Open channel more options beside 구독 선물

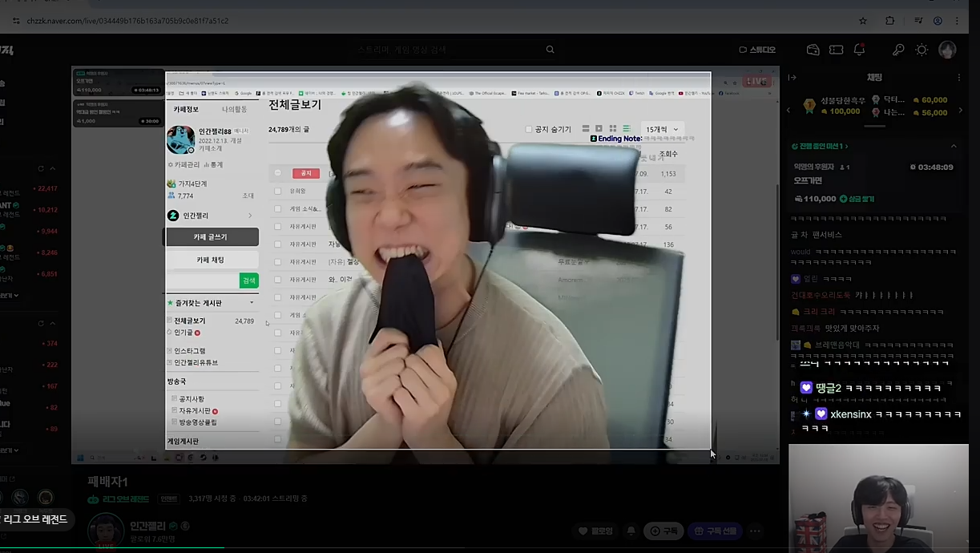pos(755,531)
